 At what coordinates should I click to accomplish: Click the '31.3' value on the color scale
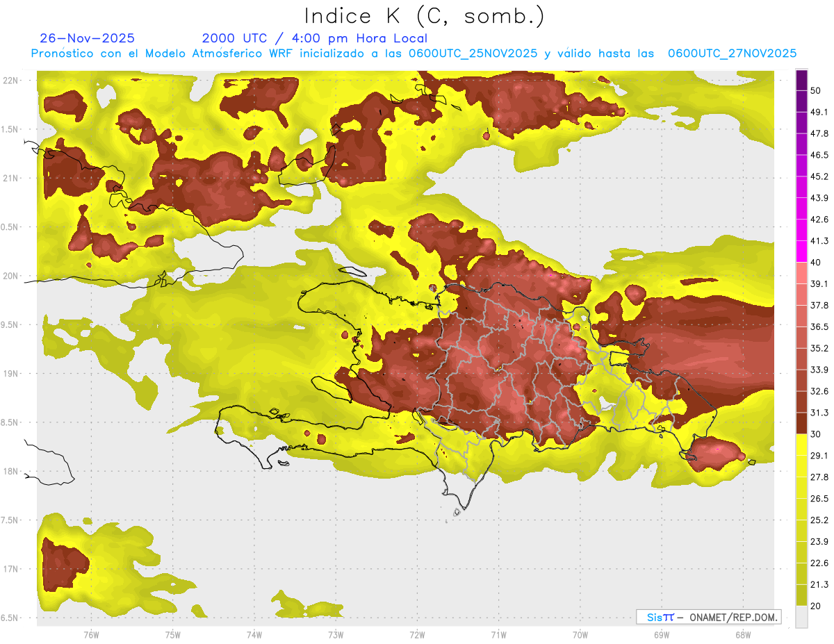pos(819,413)
